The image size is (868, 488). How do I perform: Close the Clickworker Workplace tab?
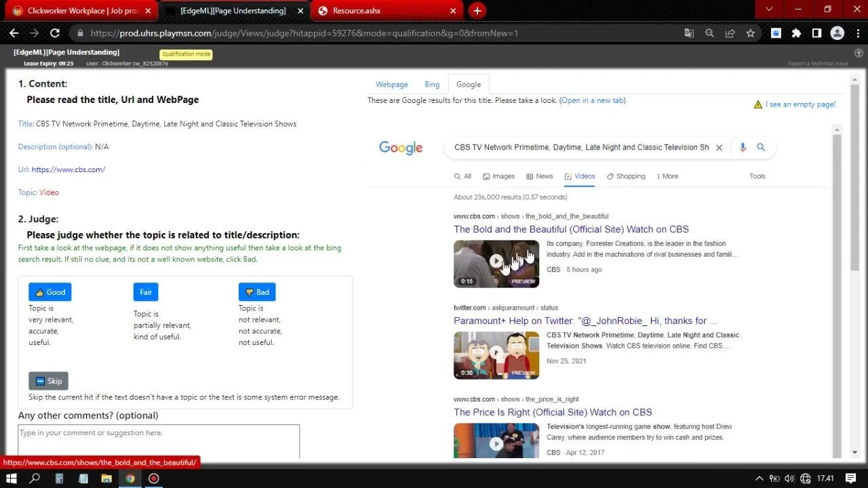pyautogui.click(x=148, y=11)
